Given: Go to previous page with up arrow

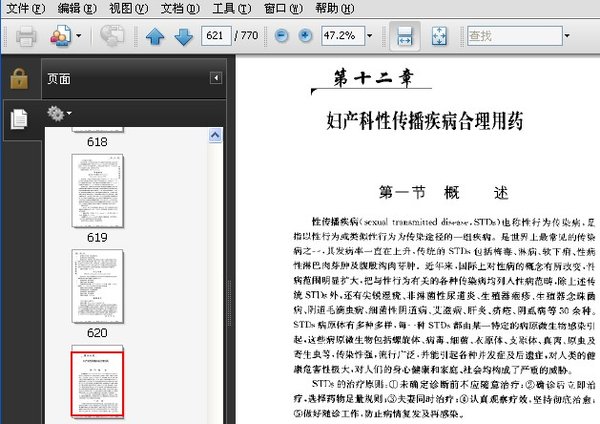Looking at the screenshot, I should [x=155, y=36].
